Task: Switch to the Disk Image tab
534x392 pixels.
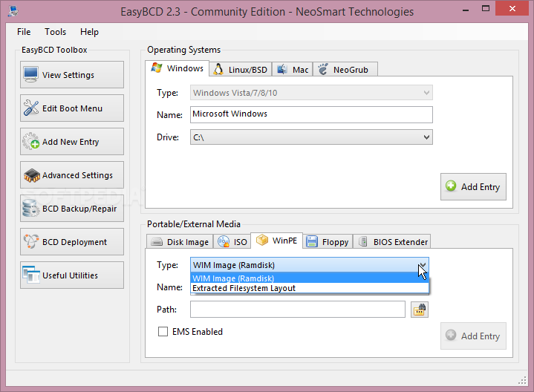Action: pyautogui.click(x=180, y=242)
